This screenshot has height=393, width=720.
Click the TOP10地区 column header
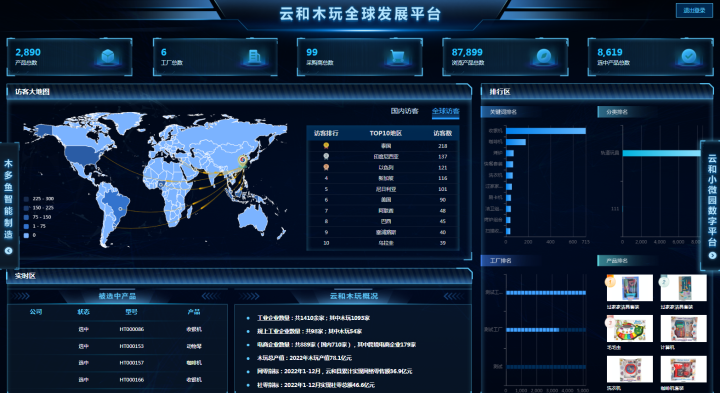(385, 133)
